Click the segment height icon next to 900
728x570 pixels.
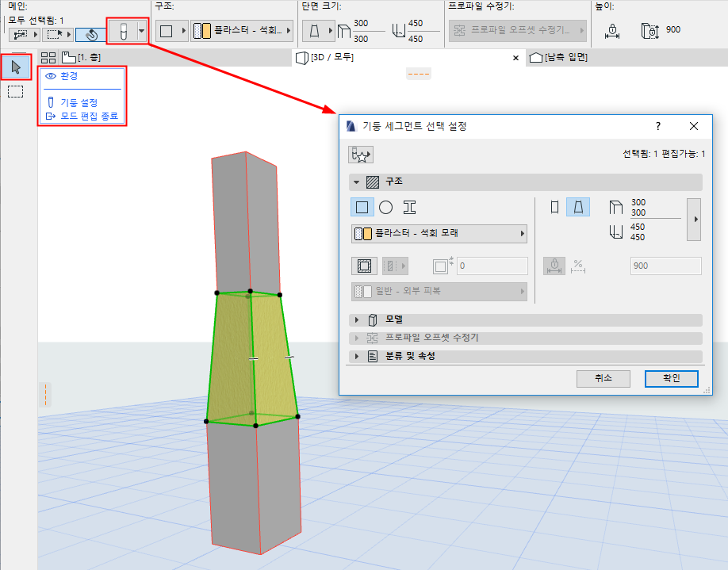tap(650, 31)
